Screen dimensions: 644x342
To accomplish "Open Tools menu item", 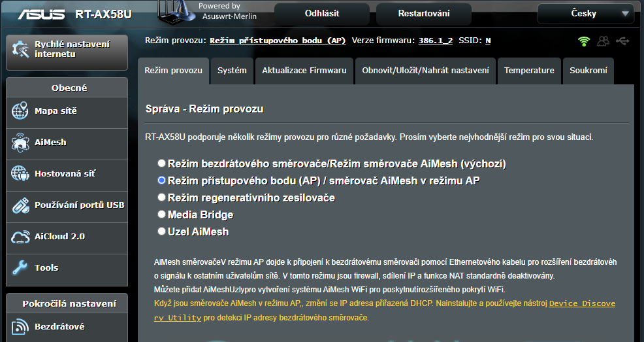I will coord(67,269).
